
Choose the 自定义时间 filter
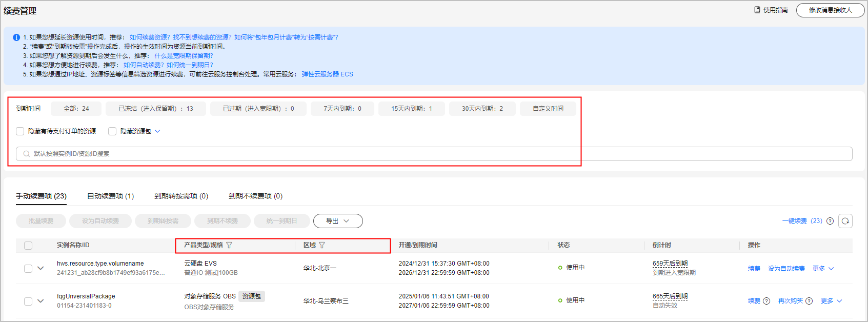(548, 109)
